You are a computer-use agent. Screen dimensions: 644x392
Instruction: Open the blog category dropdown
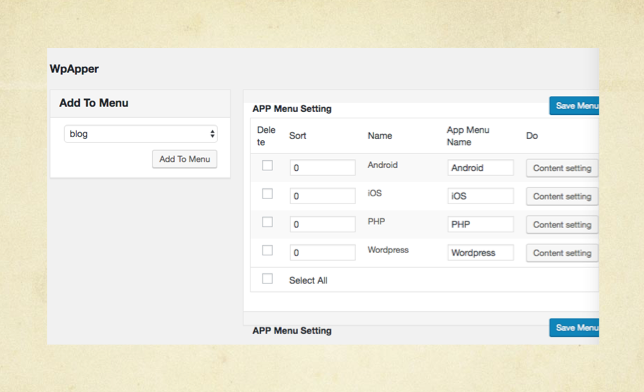[x=141, y=134]
